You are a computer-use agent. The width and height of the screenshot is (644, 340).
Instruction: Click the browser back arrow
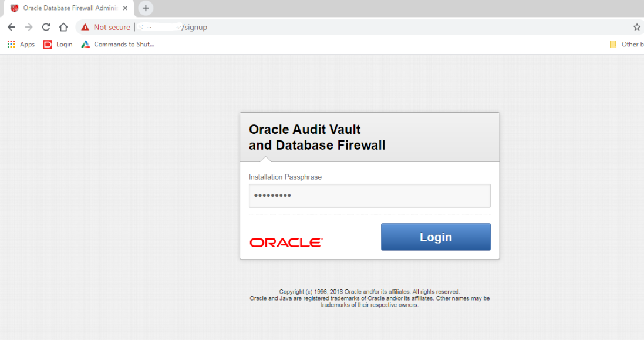tap(11, 27)
